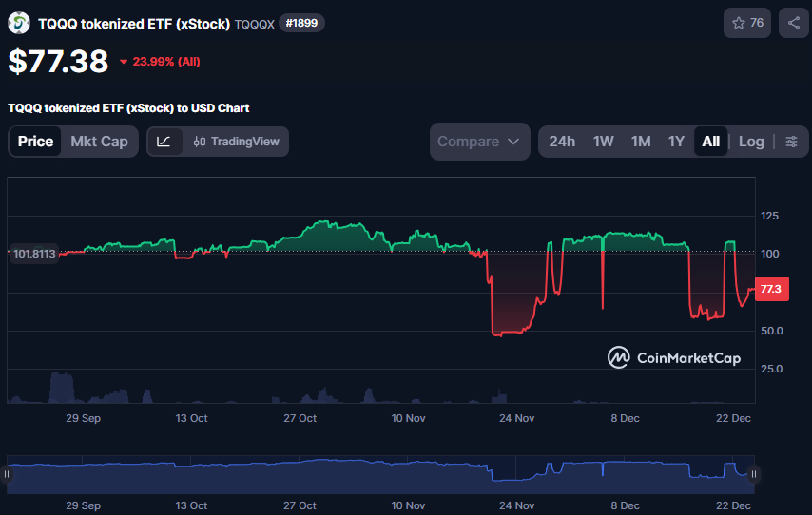Select the 1W time range
Image resolution: width=812 pixels, height=515 pixels.
pyautogui.click(x=603, y=142)
